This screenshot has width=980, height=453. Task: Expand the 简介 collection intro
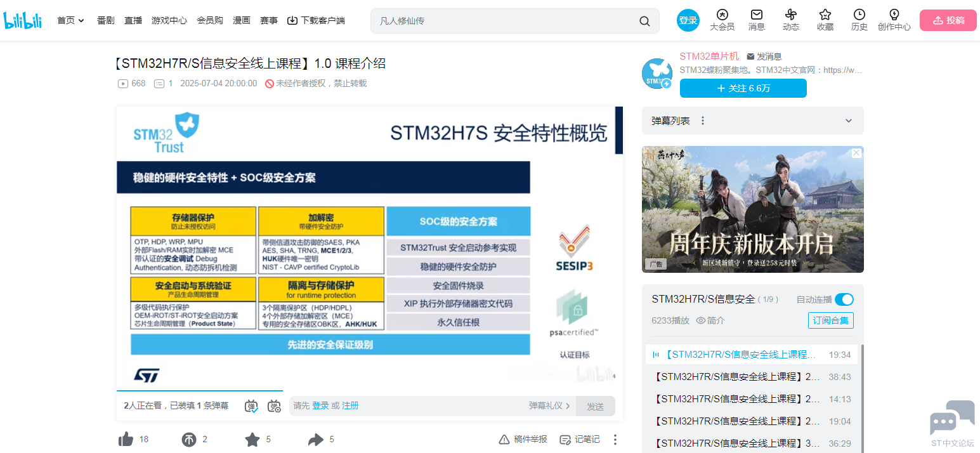point(710,320)
